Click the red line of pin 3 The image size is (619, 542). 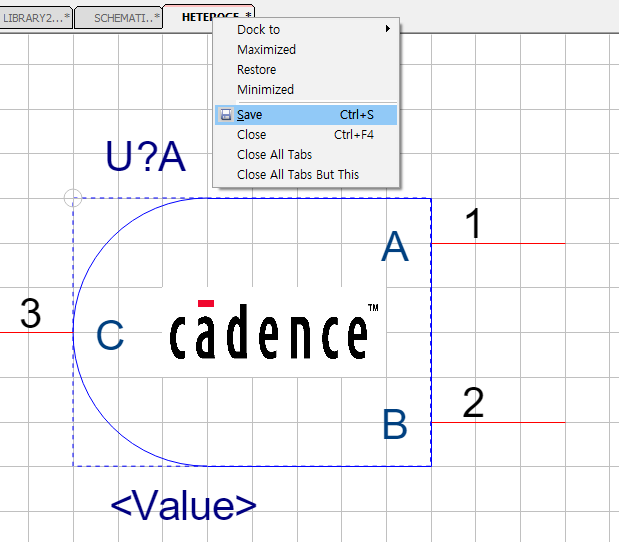(x=36, y=332)
